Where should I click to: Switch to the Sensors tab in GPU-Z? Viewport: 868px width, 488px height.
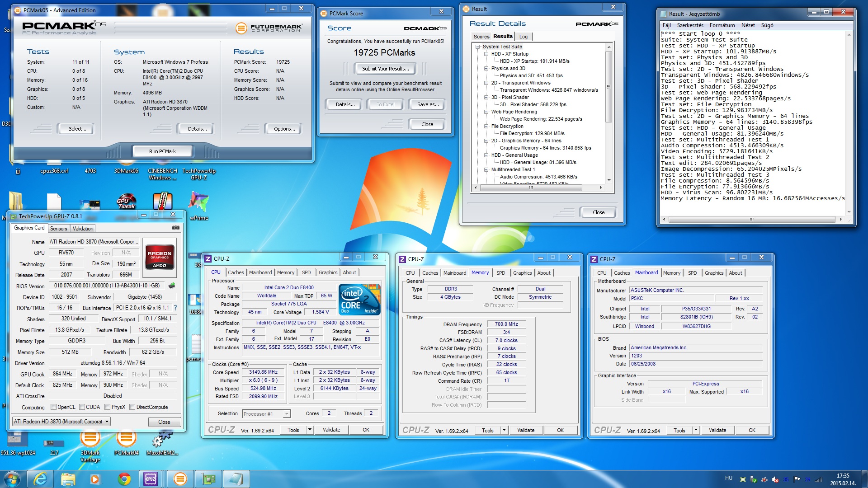point(58,229)
